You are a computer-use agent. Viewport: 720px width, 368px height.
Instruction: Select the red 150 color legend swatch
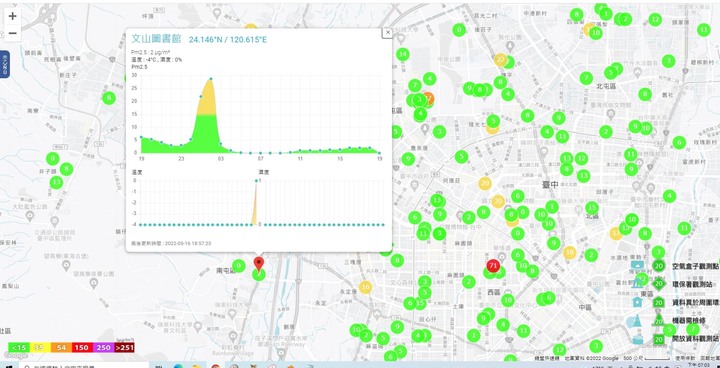[82, 348]
